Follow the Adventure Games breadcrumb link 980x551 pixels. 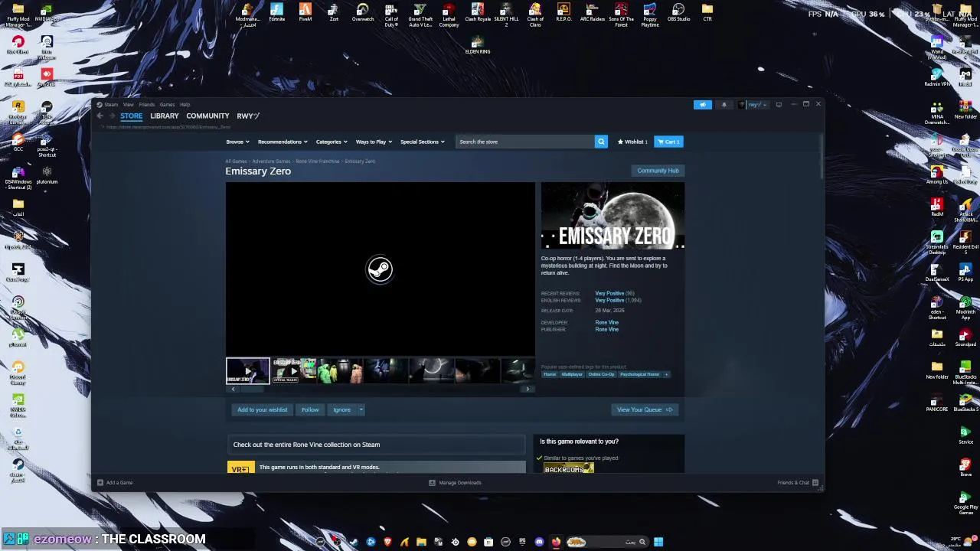tap(271, 161)
